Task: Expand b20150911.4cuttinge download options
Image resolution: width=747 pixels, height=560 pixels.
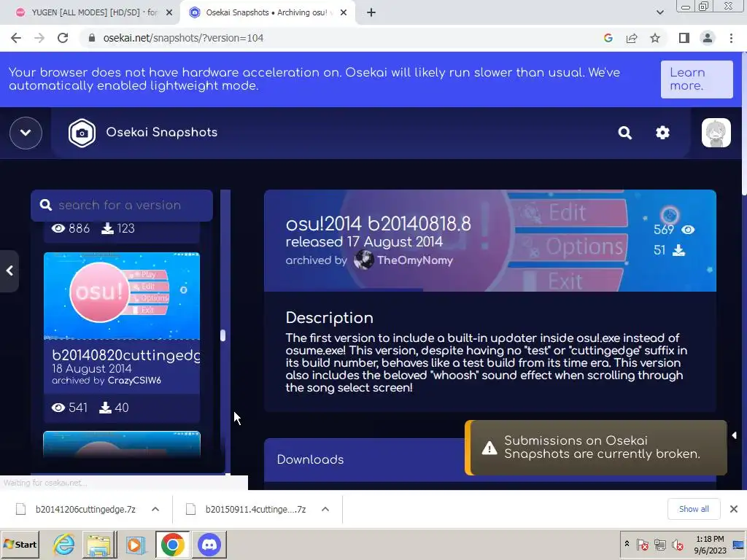Action: click(x=325, y=509)
